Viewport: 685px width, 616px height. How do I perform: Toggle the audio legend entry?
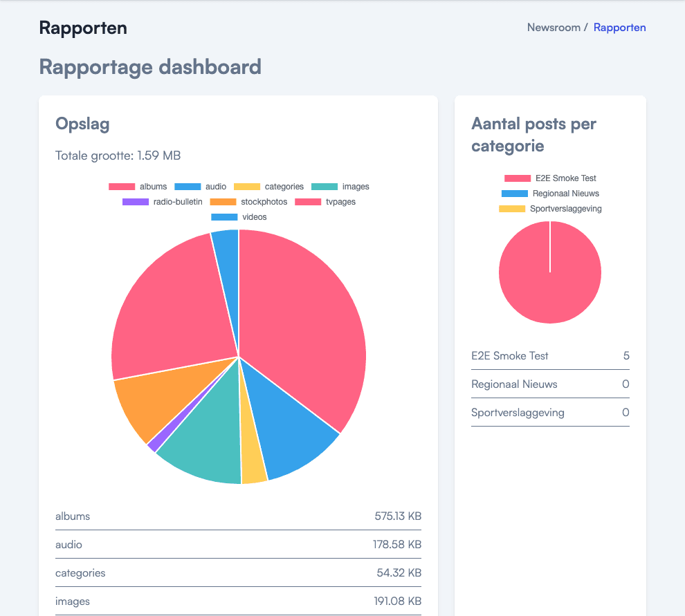[x=200, y=187]
